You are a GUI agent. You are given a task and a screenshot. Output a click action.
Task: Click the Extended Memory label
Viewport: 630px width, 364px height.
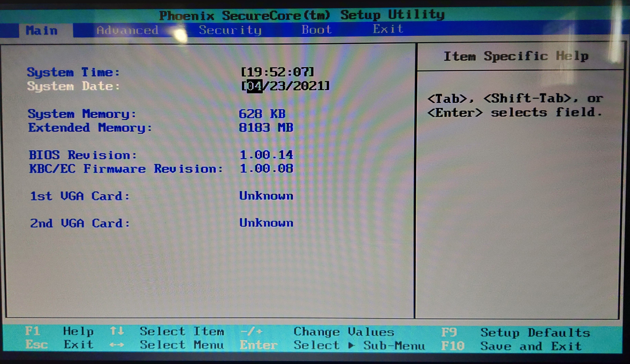click(90, 128)
